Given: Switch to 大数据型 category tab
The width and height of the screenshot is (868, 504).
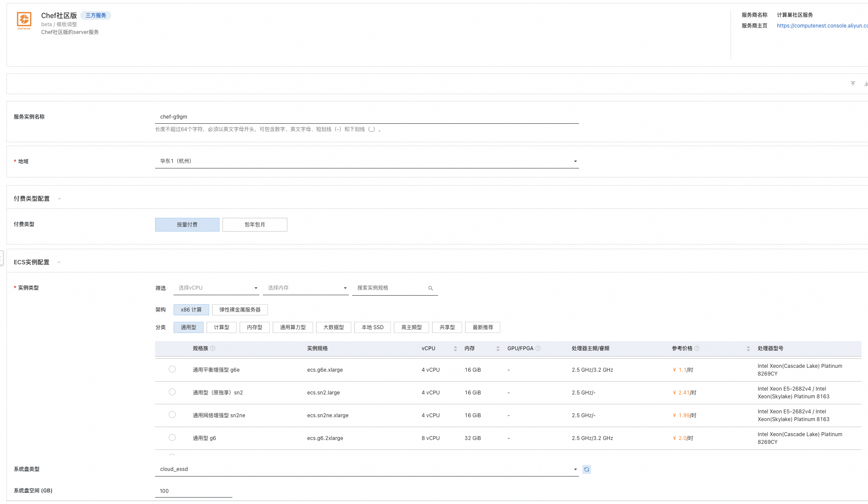Looking at the screenshot, I should click(x=334, y=327).
